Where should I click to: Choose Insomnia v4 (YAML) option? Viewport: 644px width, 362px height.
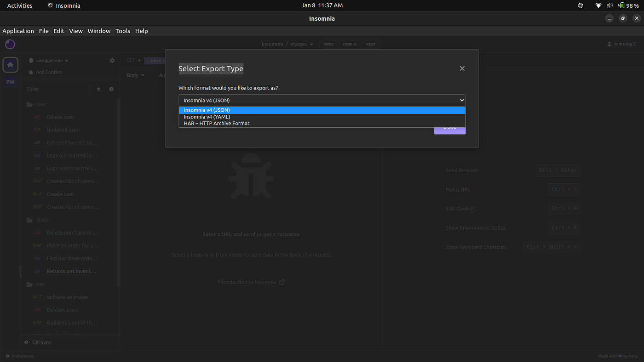(322, 117)
